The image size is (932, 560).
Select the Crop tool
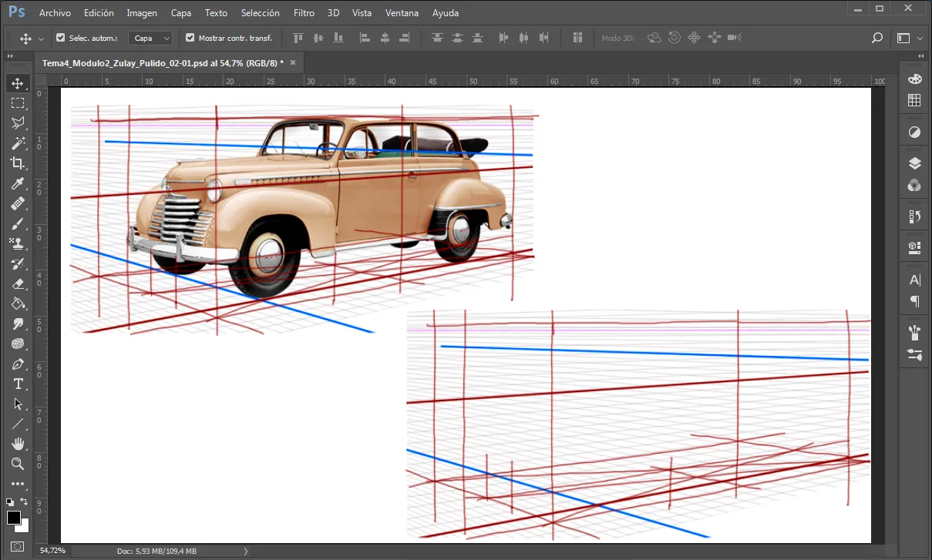18,163
